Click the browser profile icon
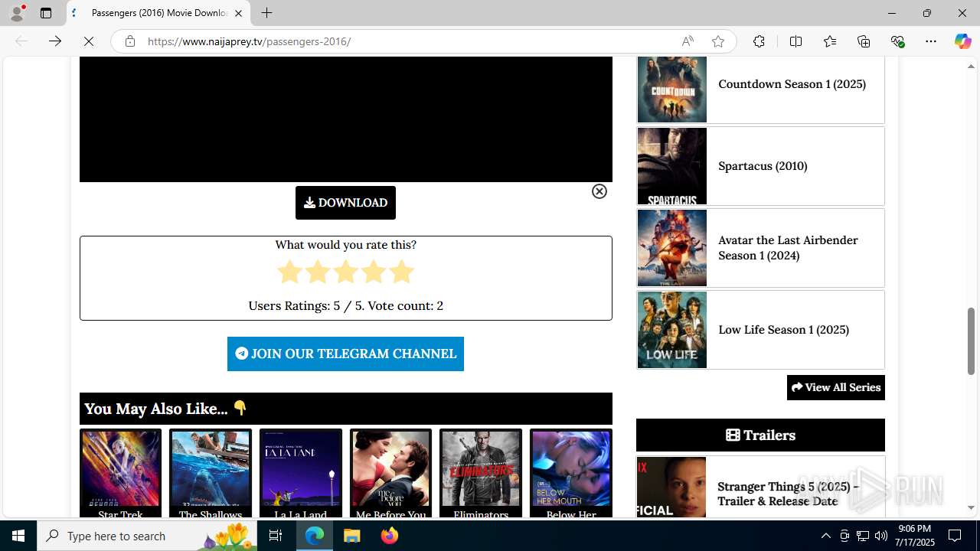 pos(17,13)
